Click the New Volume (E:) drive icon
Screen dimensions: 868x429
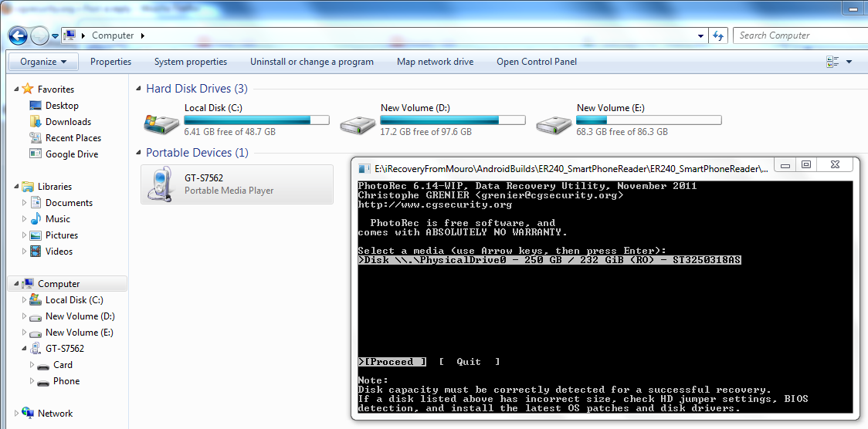click(554, 124)
